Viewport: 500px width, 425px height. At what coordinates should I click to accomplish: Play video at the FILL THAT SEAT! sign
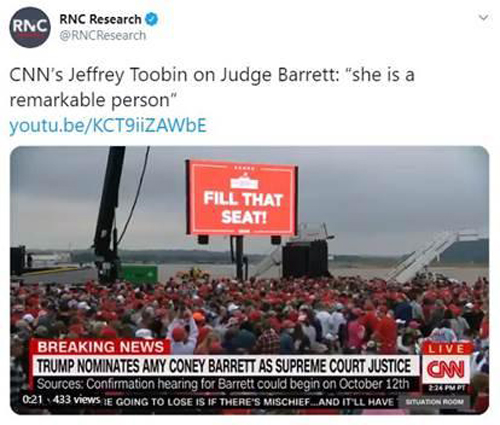(242, 198)
